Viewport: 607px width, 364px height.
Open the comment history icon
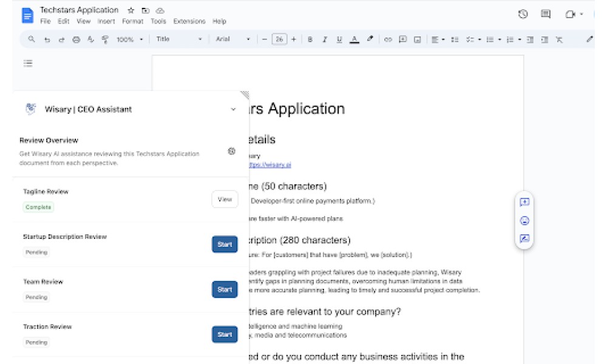point(546,15)
